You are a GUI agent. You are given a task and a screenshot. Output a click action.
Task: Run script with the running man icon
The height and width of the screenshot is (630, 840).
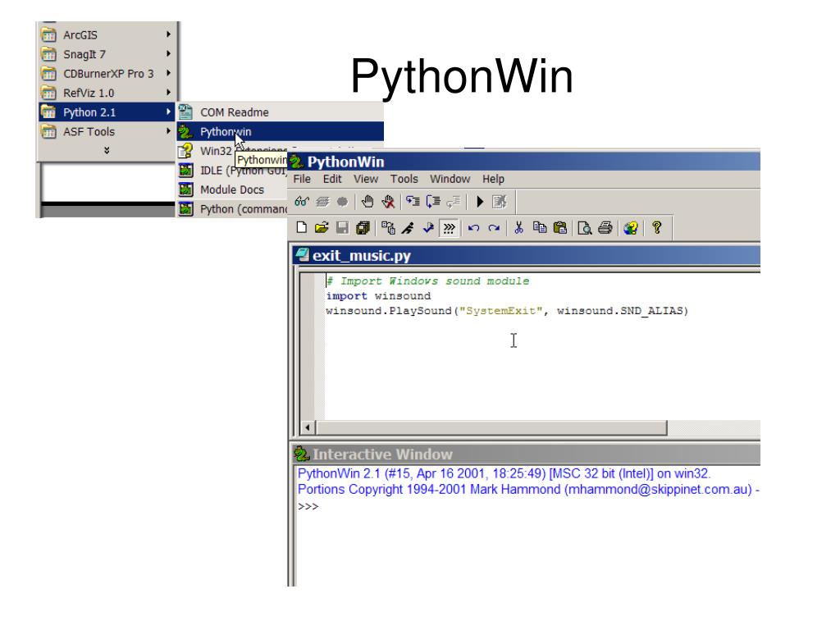409,228
